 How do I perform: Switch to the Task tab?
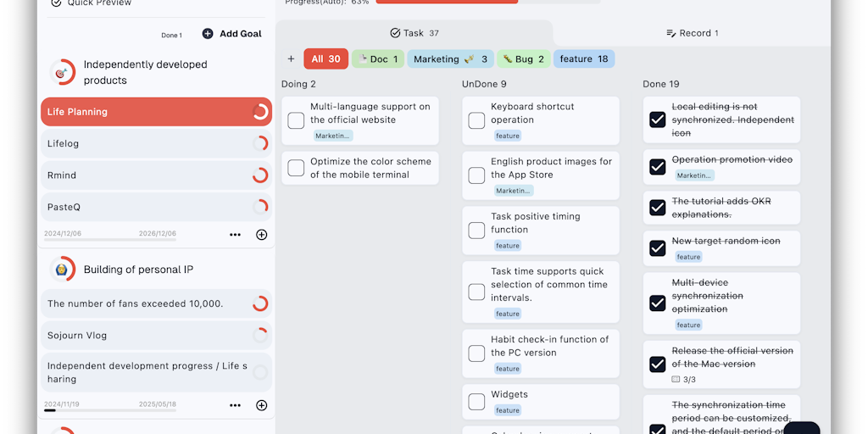click(x=414, y=33)
